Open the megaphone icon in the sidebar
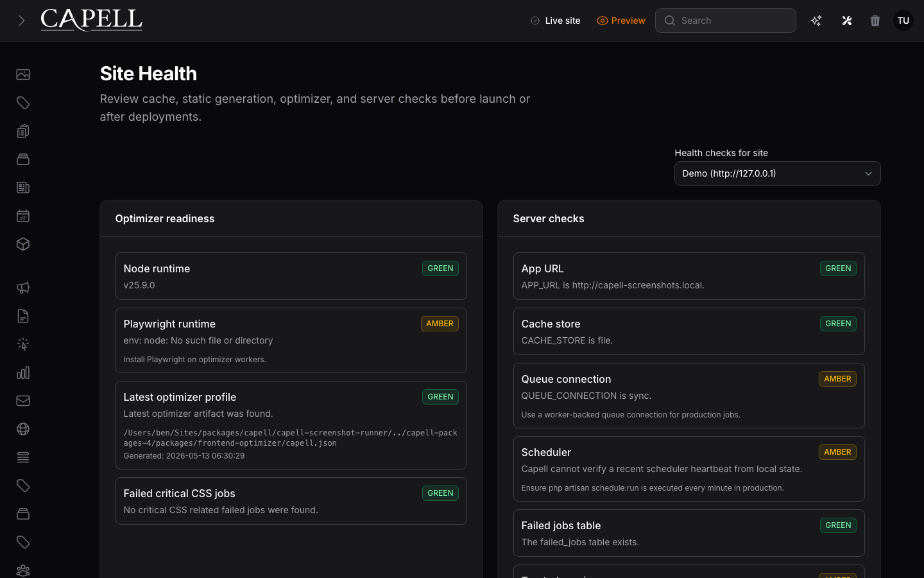Screen dimensions: 924x578 coord(23,288)
